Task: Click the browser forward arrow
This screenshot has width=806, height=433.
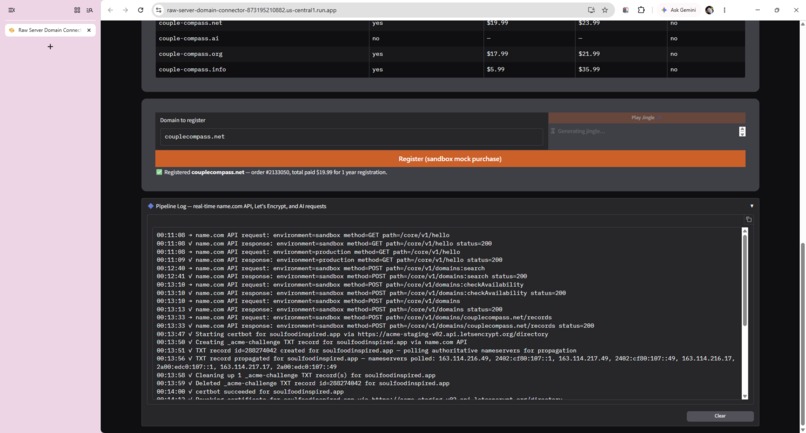Action: (125, 10)
